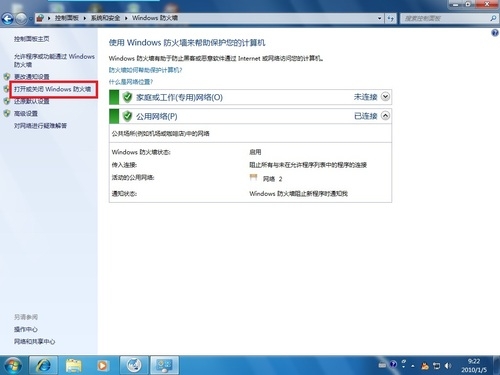Open the address bar history dropdown
Image resolution: width=500 pixels, height=375 pixels.
(x=379, y=18)
